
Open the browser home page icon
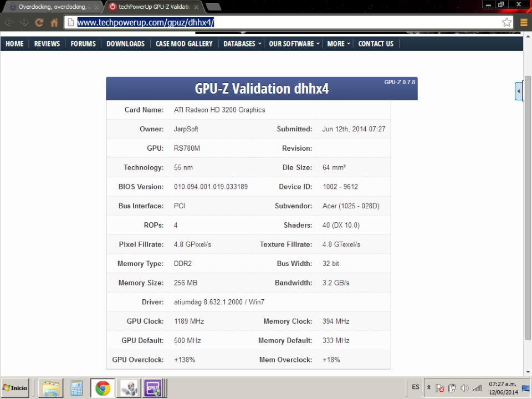(x=54, y=23)
